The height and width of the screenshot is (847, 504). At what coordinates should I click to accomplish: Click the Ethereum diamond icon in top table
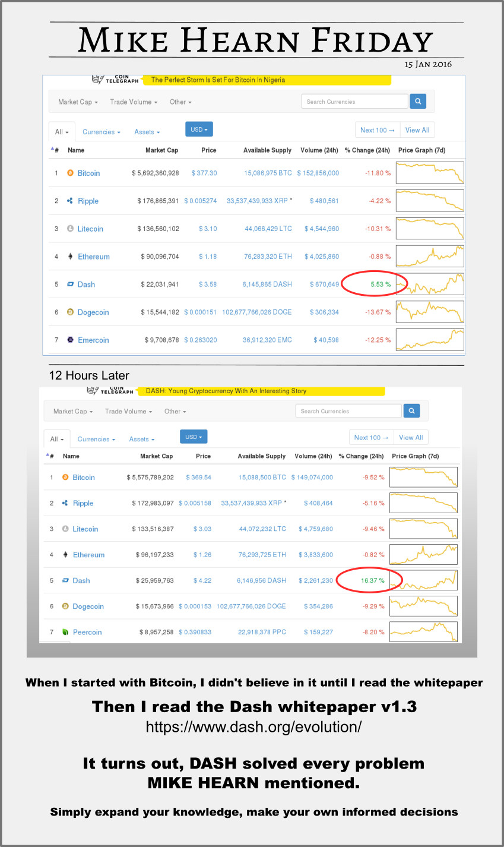[71, 257]
